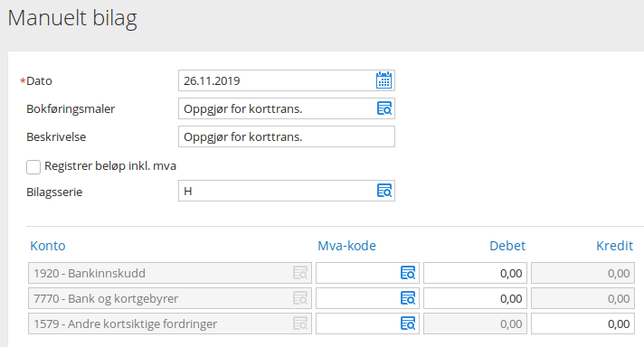Click disabled Kredit field on 7770 row
This screenshot has height=347, width=644.
pos(582,298)
